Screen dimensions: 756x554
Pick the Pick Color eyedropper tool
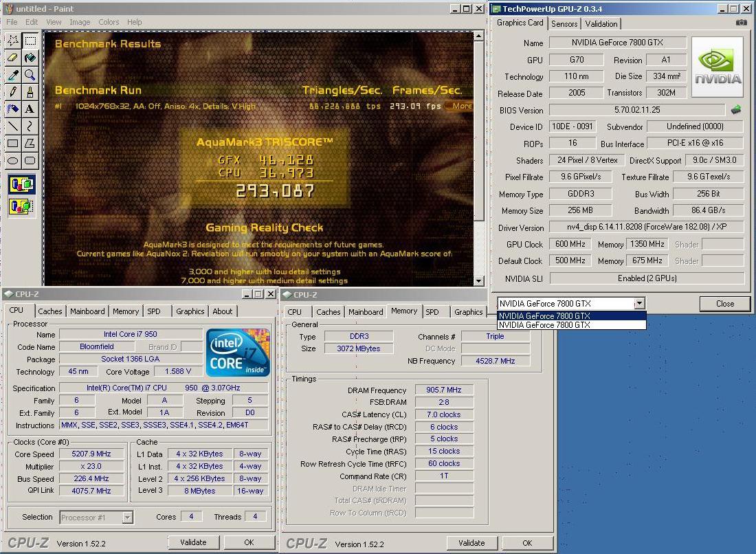pyautogui.click(x=13, y=75)
